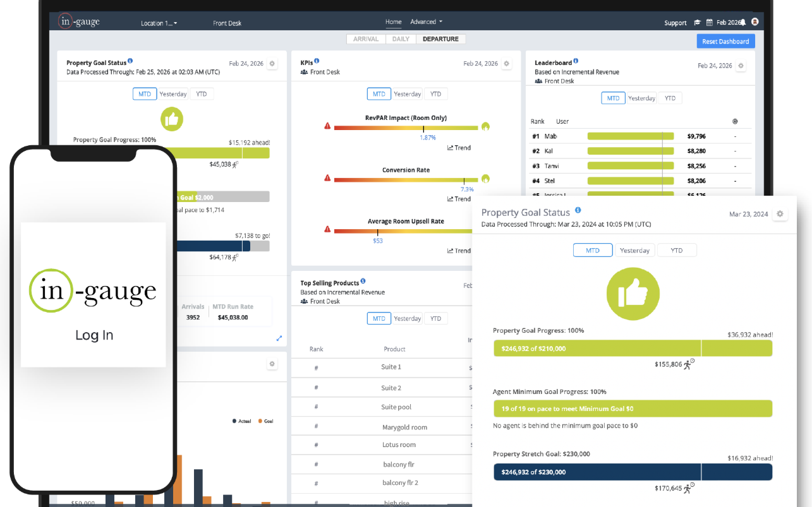Click the Tanvi row in the Leaderboard
The height and width of the screenshot is (507, 812).
point(639,166)
